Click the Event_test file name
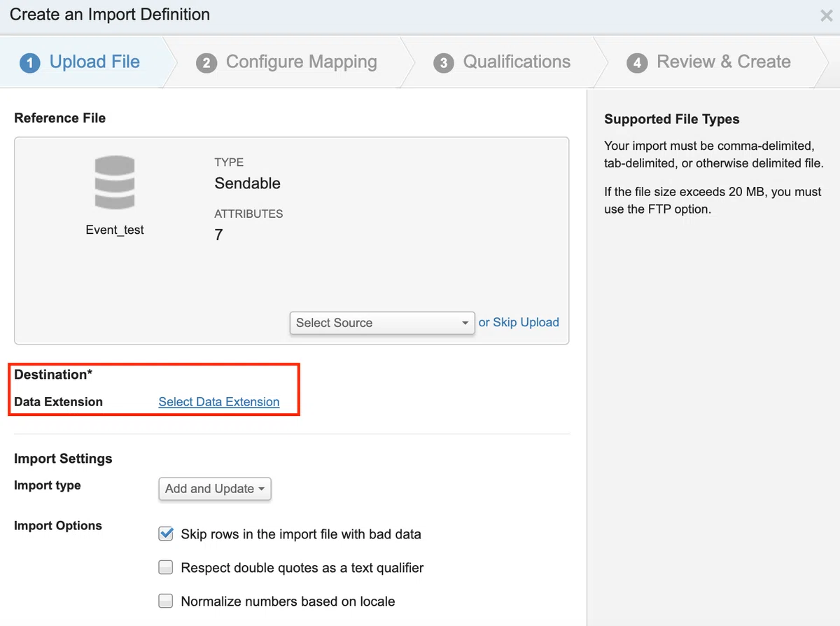The width and height of the screenshot is (840, 626). [115, 230]
